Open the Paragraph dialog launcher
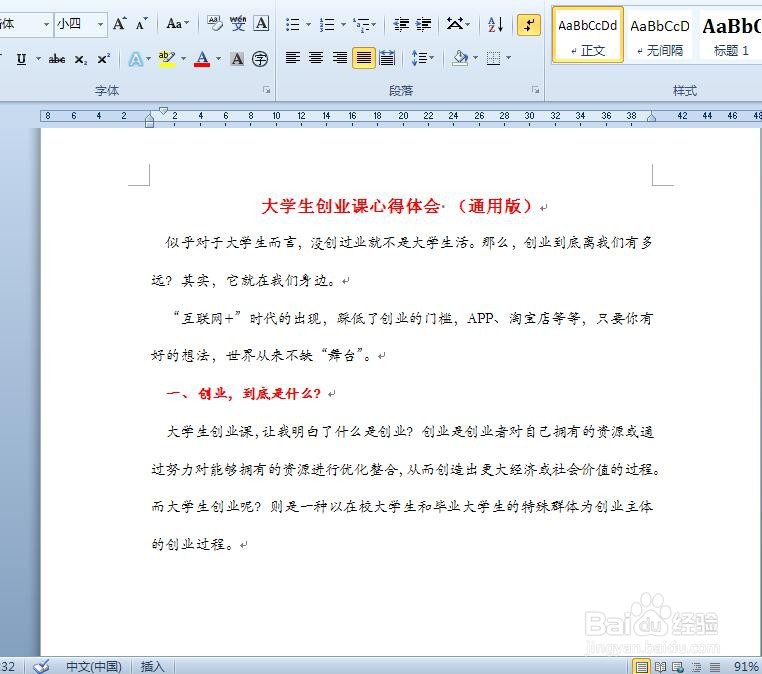The image size is (762, 674). (x=535, y=90)
